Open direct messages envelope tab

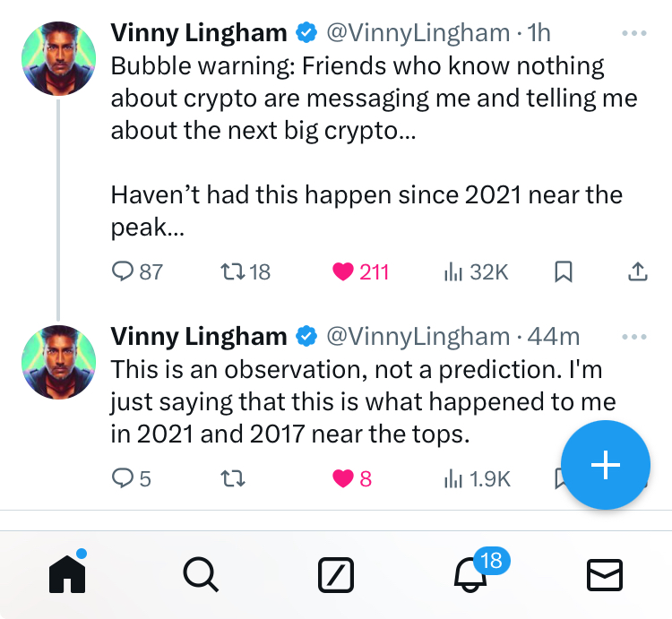tap(605, 574)
